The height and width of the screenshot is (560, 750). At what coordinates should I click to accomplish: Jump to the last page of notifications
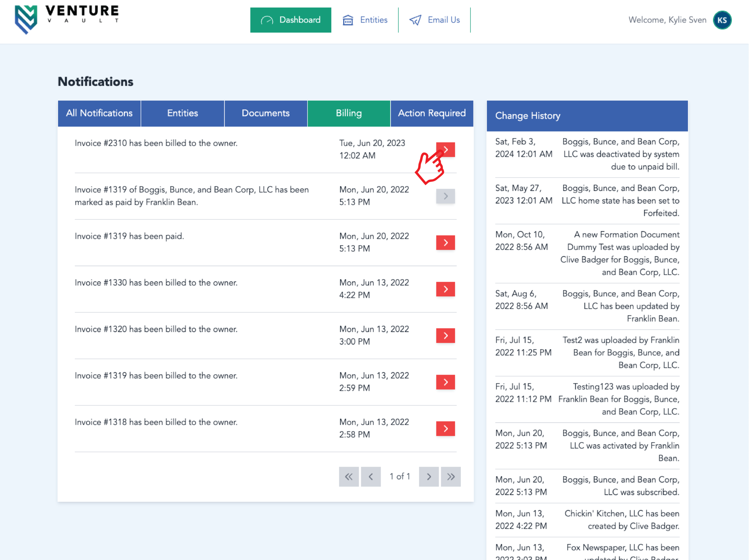tap(451, 476)
